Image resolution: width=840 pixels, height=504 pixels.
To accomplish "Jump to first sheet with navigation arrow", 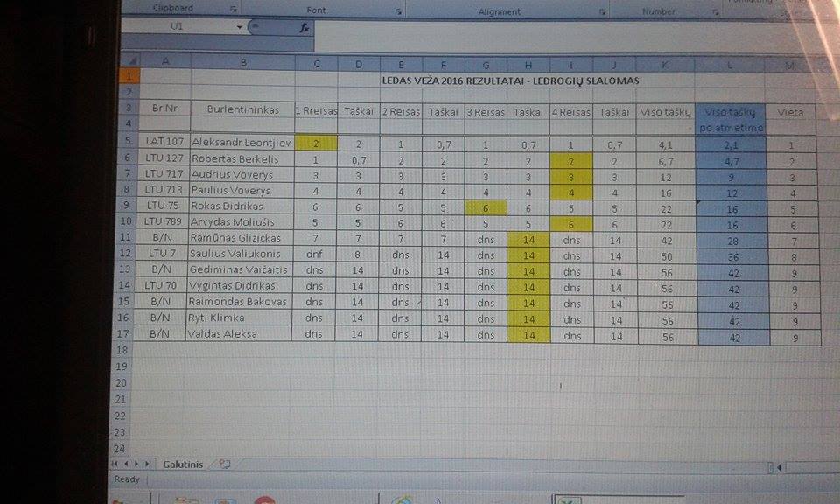I will tap(115, 464).
